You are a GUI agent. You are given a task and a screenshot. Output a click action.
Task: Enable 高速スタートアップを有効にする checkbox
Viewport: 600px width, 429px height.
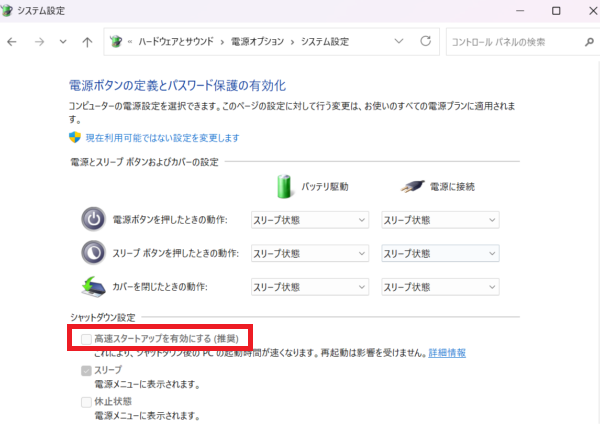[86, 339]
